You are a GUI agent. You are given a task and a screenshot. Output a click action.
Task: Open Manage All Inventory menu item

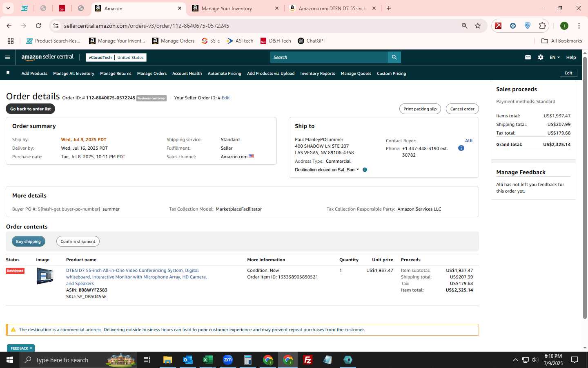73,74
